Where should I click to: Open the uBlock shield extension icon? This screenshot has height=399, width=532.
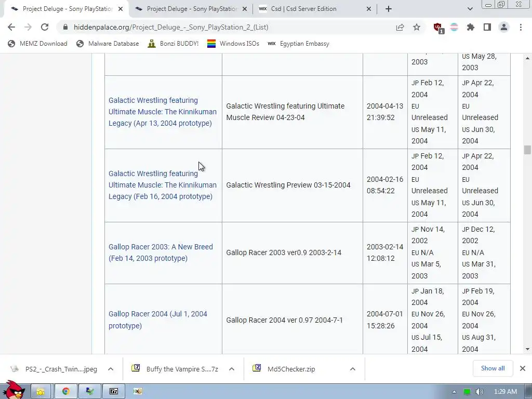(x=438, y=28)
